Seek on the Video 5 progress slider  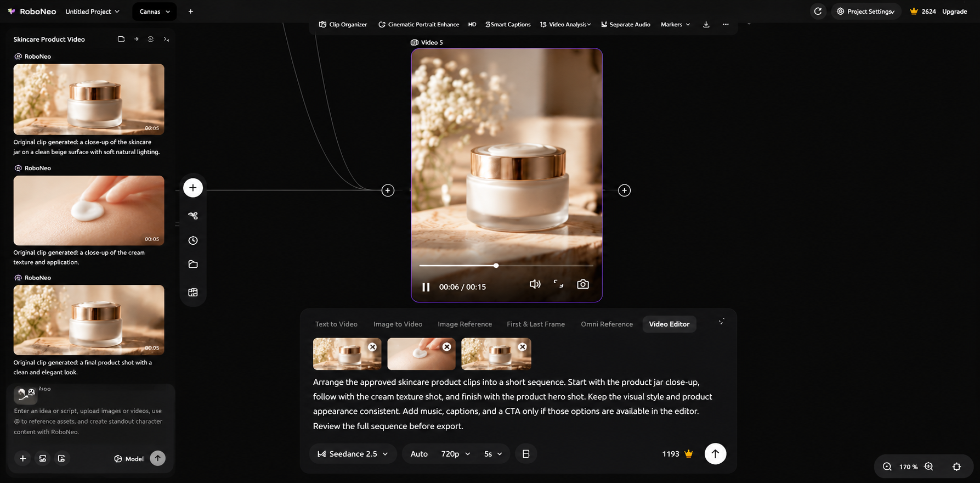tap(507, 266)
